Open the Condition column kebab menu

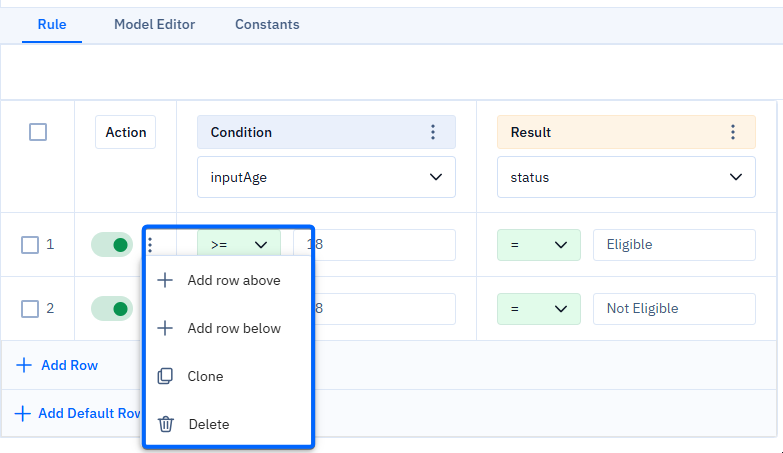click(x=433, y=132)
